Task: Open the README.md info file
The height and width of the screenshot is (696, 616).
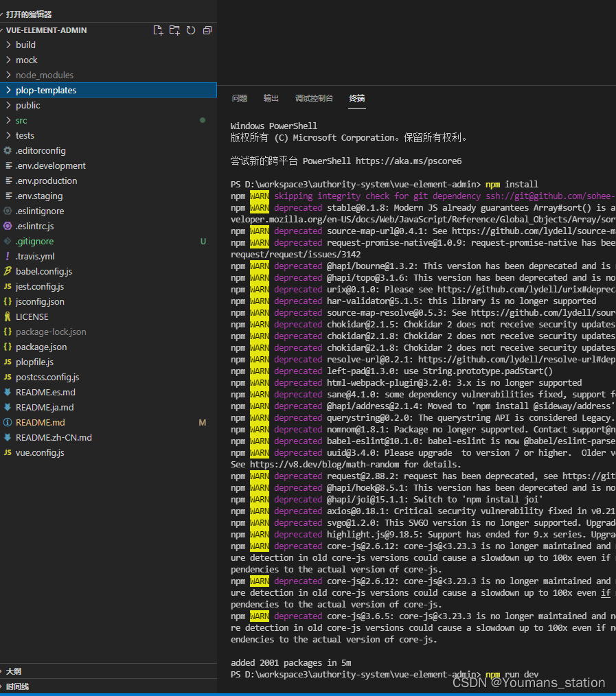Action: [x=40, y=422]
